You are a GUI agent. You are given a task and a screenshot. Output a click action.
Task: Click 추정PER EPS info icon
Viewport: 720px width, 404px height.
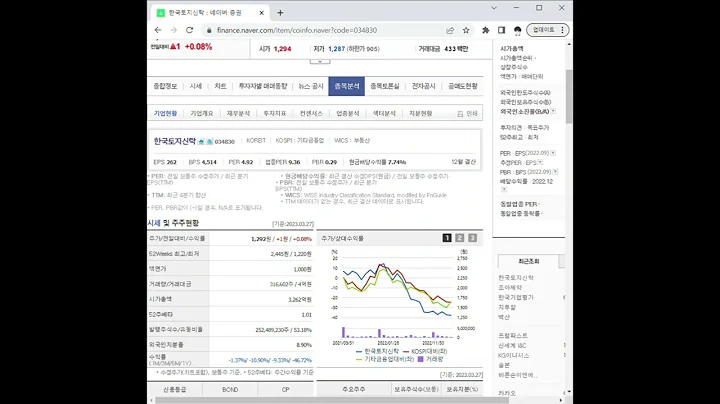click(540, 163)
